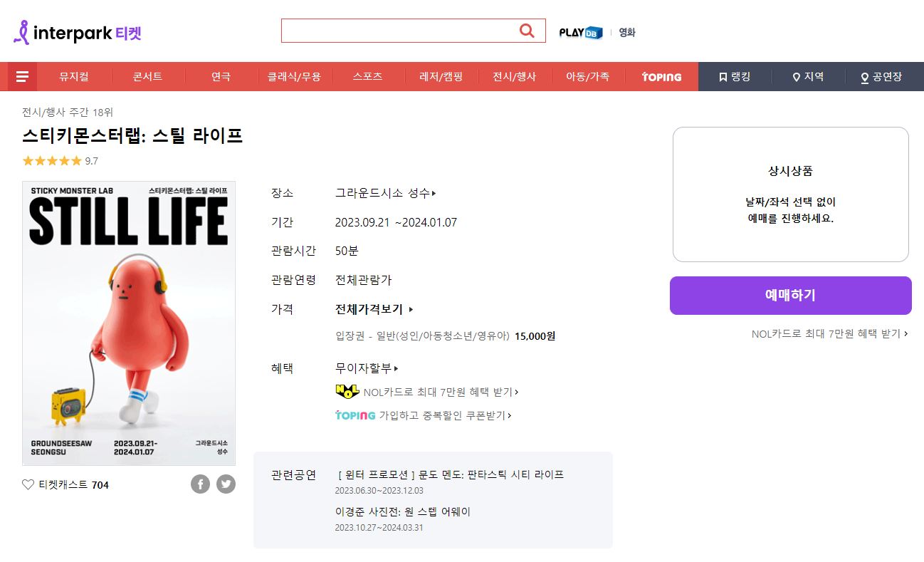
Task: Click the 50분 viewing time value
Action: (347, 251)
